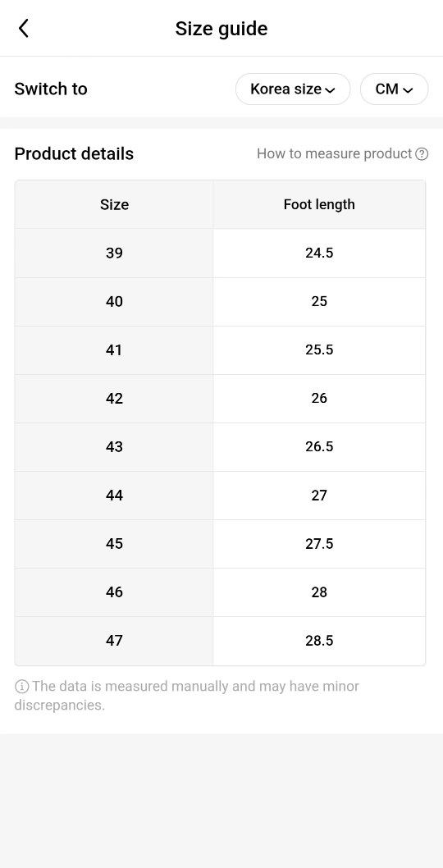Open the Korea size dropdown

click(x=293, y=89)
